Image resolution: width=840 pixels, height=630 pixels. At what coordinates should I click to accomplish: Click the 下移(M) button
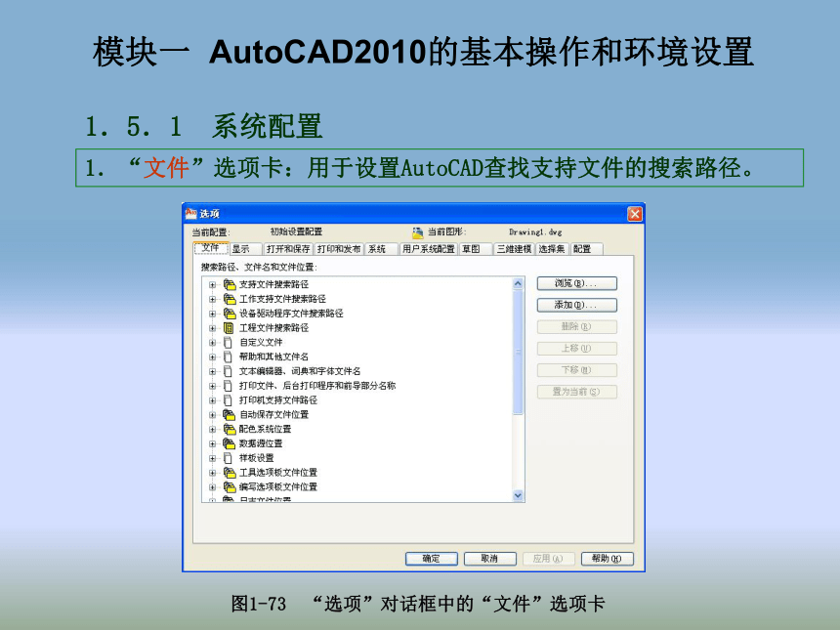coord(577,370)
